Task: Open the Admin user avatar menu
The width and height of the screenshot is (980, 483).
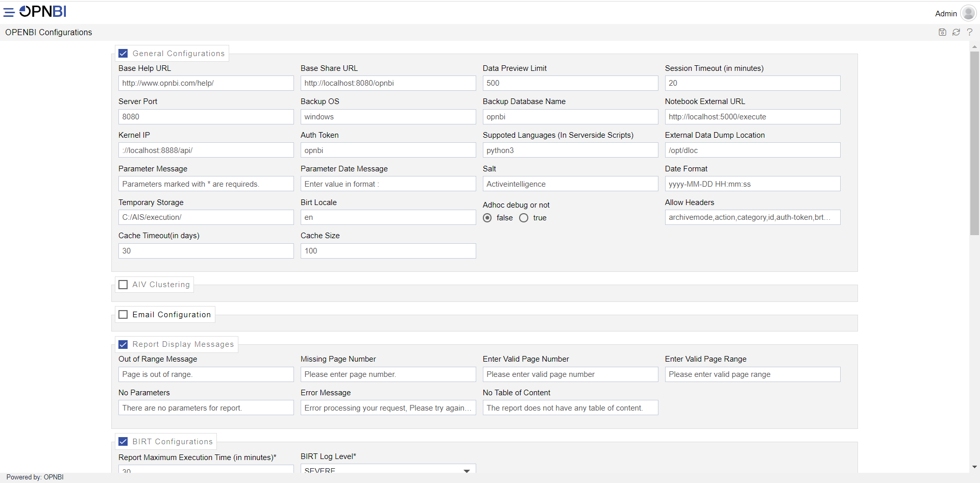Action: [x=968, y=13]
